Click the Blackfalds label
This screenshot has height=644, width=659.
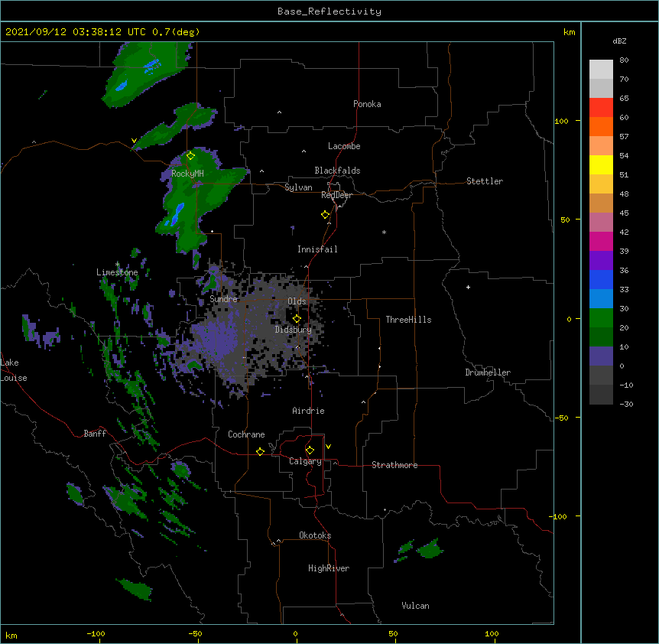coord(337,171)
